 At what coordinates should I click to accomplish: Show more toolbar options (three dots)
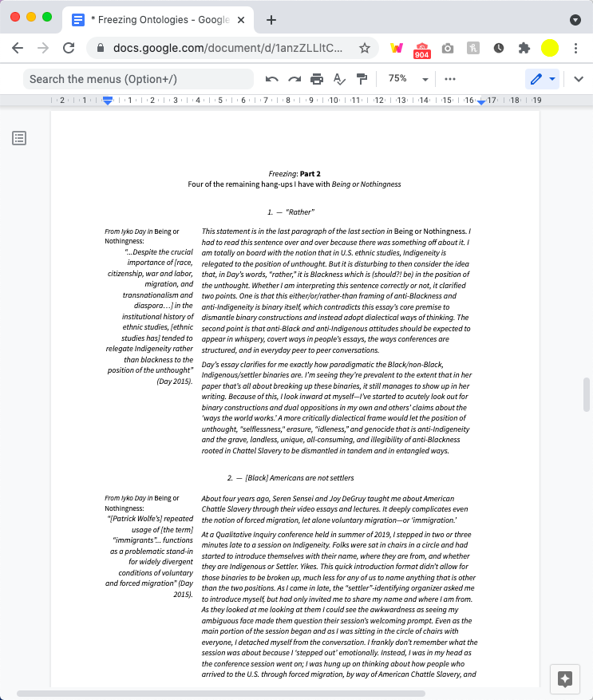450,79
